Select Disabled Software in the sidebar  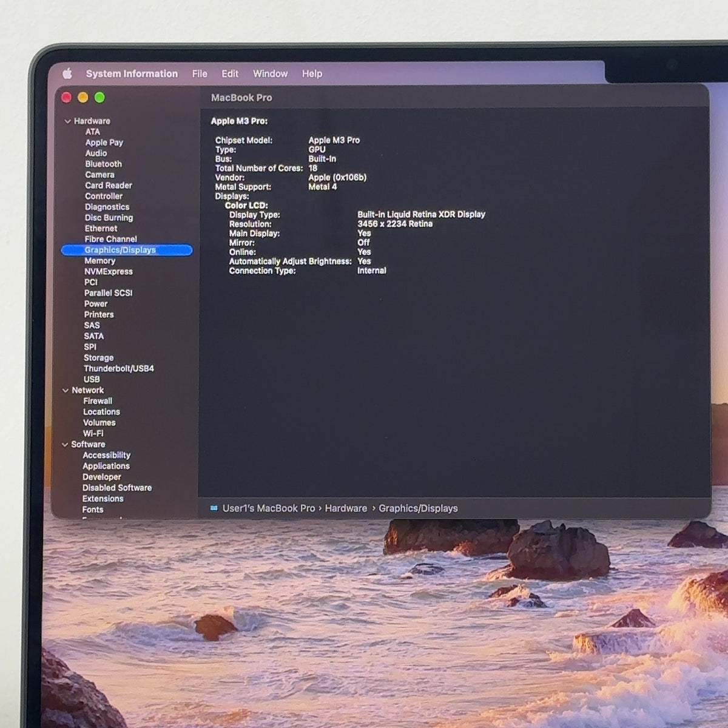point(116,488)
